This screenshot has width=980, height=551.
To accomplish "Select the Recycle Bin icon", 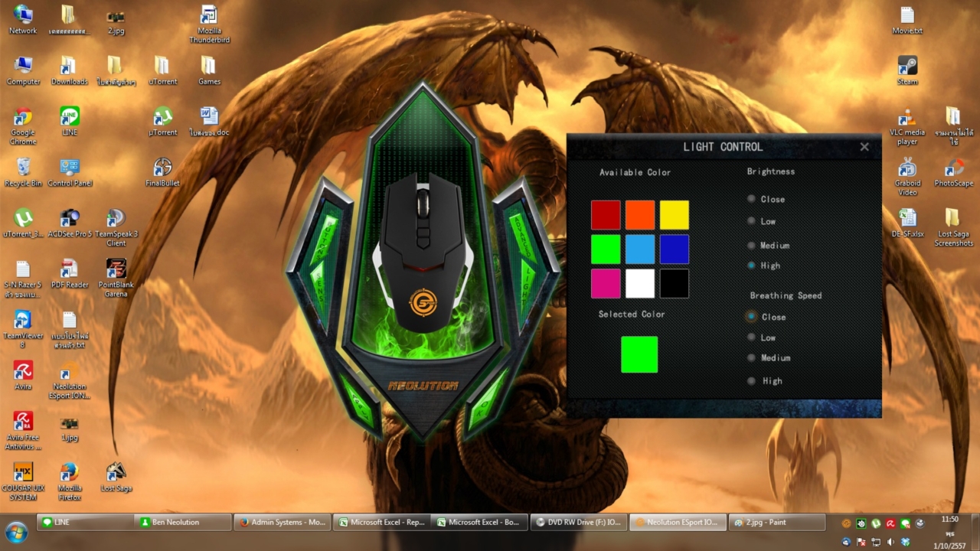I will [23, 172].
